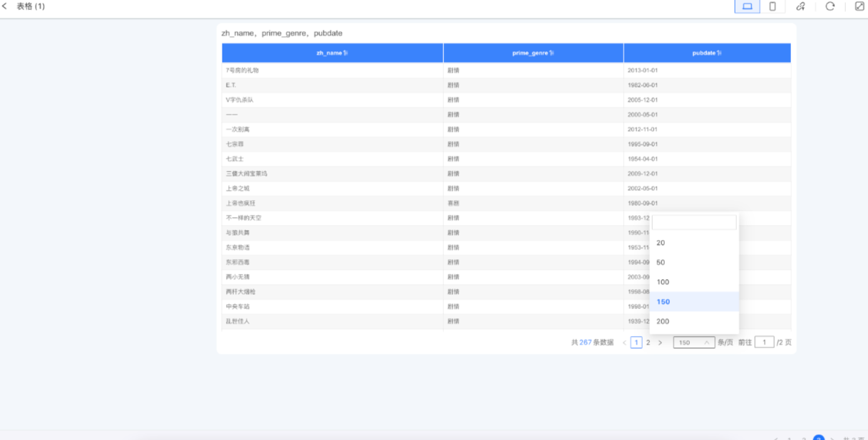Click the date 2009-12-01

coord(643,174)
